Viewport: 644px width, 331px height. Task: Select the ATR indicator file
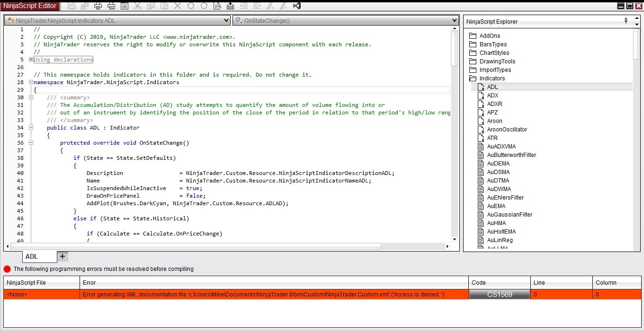click(x=487, y=138)
